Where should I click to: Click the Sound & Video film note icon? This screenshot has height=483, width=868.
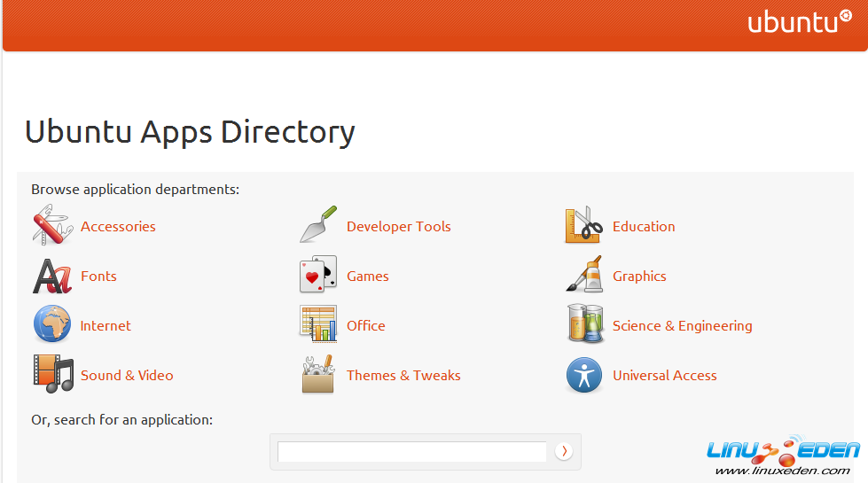[x=53, y=374]
